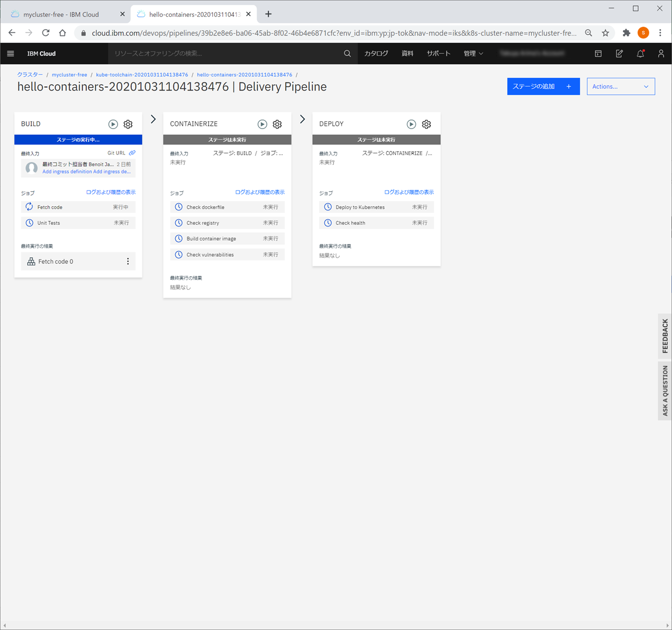
Task: Click the build artifact icon beside Fetch code 0
Action: coord(31,261)
